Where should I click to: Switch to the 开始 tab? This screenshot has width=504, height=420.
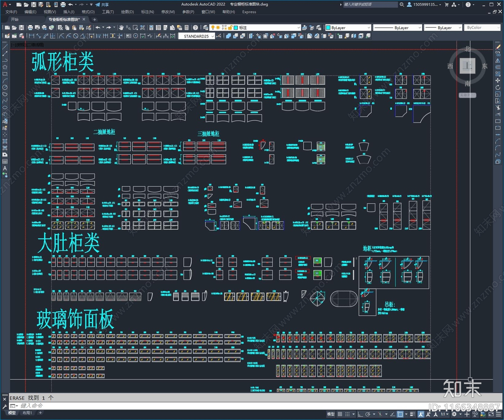[15, 20]
